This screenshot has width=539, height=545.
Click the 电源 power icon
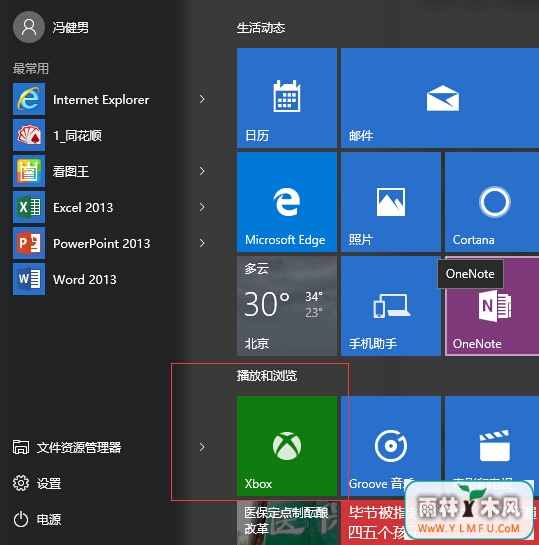21,519
